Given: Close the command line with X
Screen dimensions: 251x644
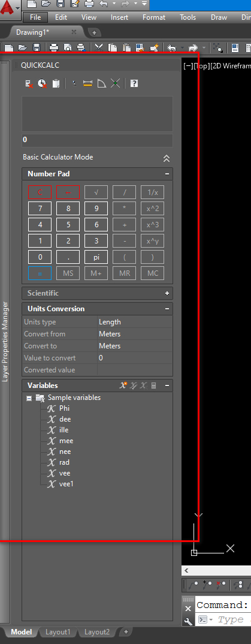Looking at the screenshot, I should coord(188,609).
